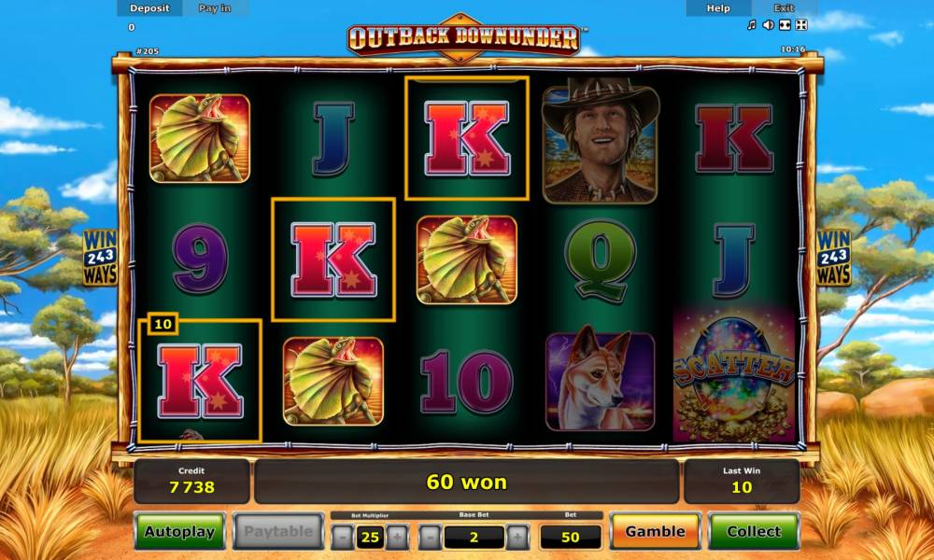
Task: Decrease the Base Bet with minus
Action: coord(430,538)
